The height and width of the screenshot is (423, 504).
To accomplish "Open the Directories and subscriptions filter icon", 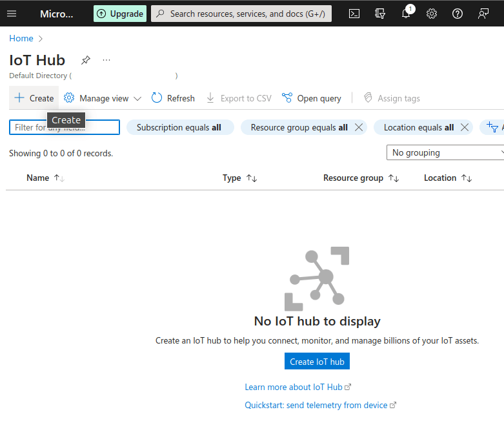I will coord(380,14).
